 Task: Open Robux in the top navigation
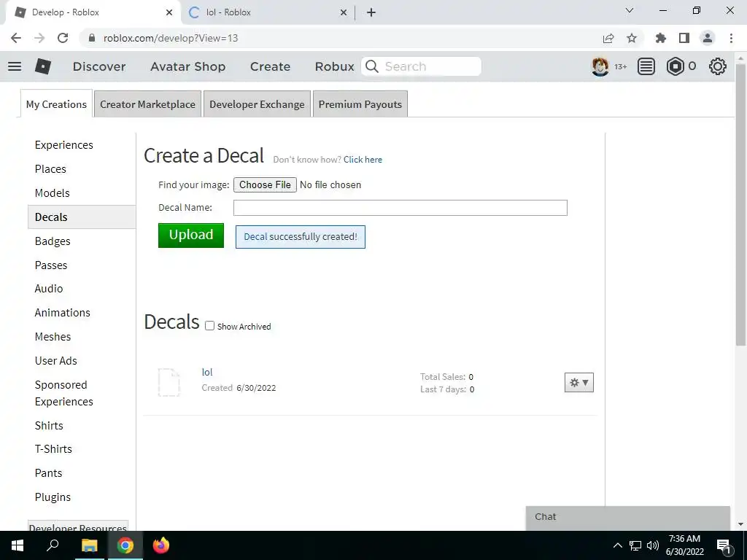coord(334,66)
